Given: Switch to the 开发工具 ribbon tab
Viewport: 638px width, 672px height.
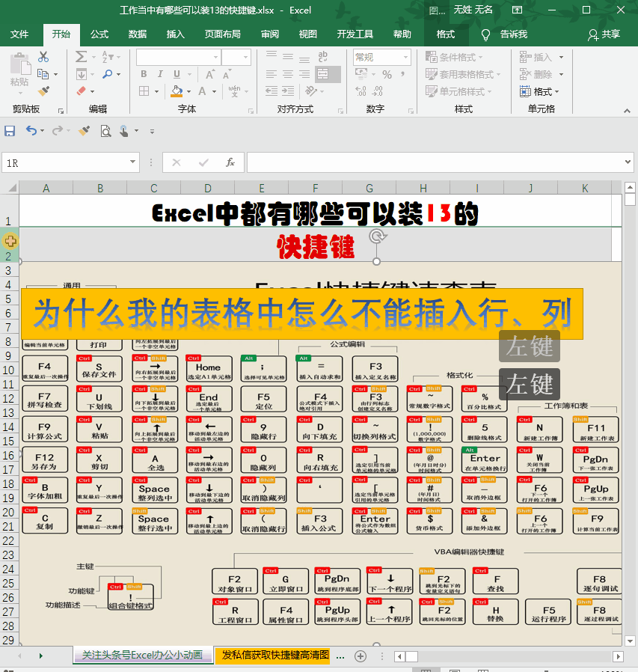Looking at the screenshot, I should (355, 34).
